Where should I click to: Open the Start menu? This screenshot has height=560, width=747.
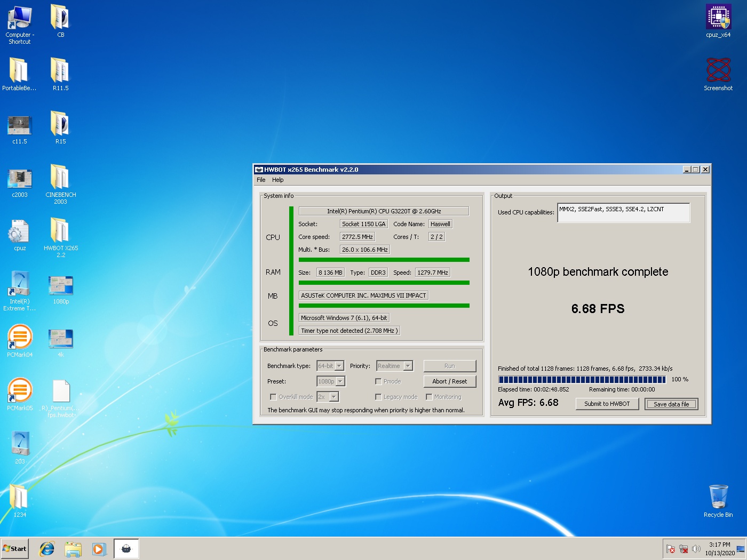[15, 549]
